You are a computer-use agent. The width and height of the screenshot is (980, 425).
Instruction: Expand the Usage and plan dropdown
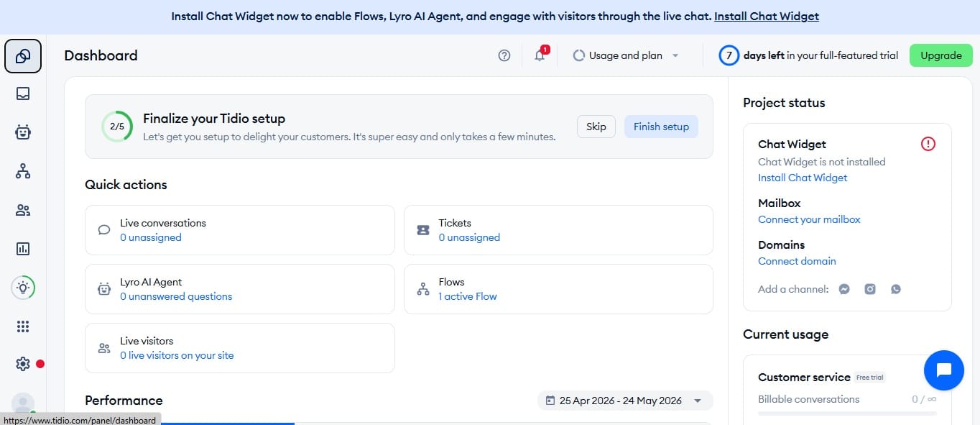[625, 55]
